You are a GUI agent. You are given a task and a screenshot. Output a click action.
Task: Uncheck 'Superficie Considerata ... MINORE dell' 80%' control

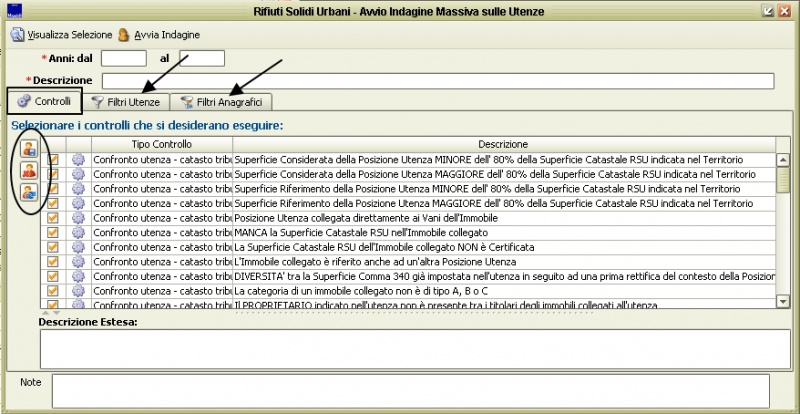click(53, 160)
